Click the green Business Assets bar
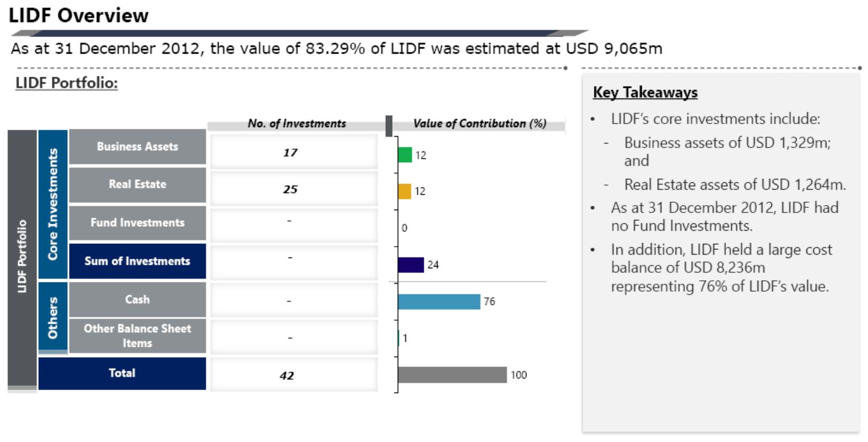The image size is (868, 442). [x=405, y=155]
